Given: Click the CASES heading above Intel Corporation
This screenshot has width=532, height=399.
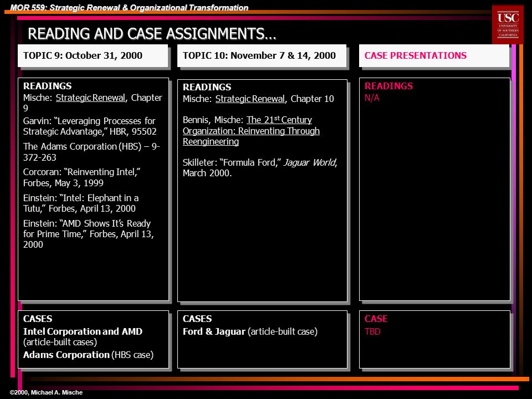Looking at the screenshot, I should point(38,319).
